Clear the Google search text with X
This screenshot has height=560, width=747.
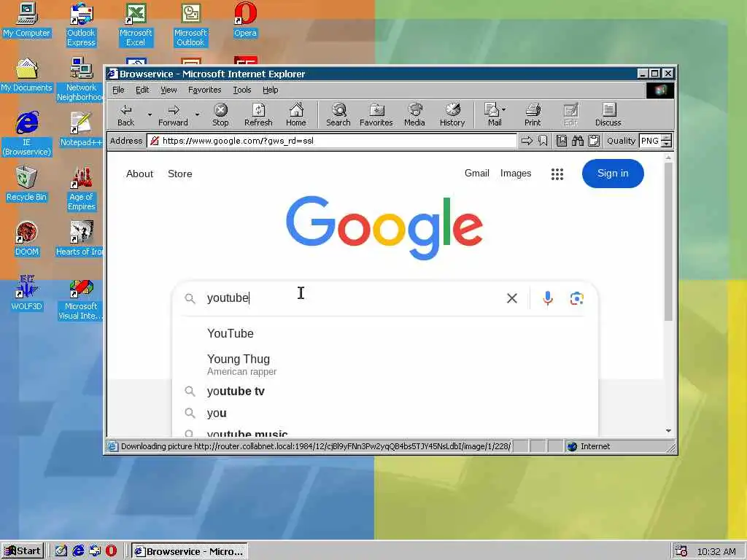pos(512,298)
